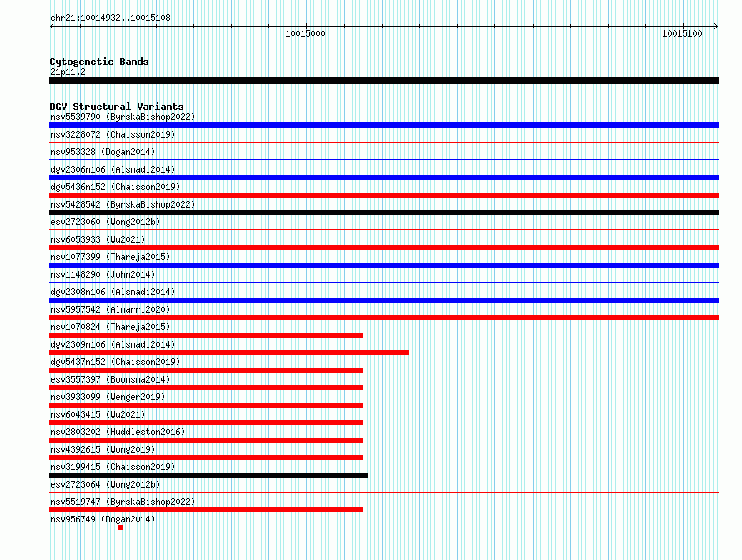
Task: Click the red bar under dgv5436n152
Action: tap(384, 195)
